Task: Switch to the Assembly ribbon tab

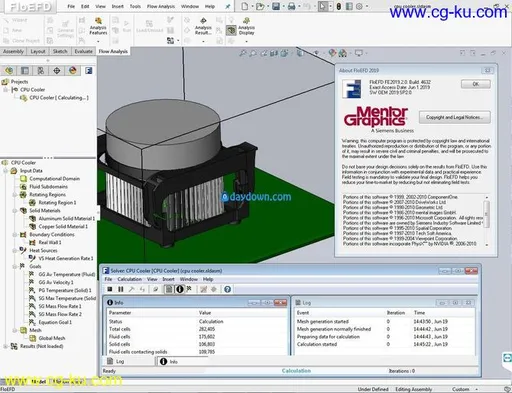Action: pyautogui.click(x=13, y=51)
